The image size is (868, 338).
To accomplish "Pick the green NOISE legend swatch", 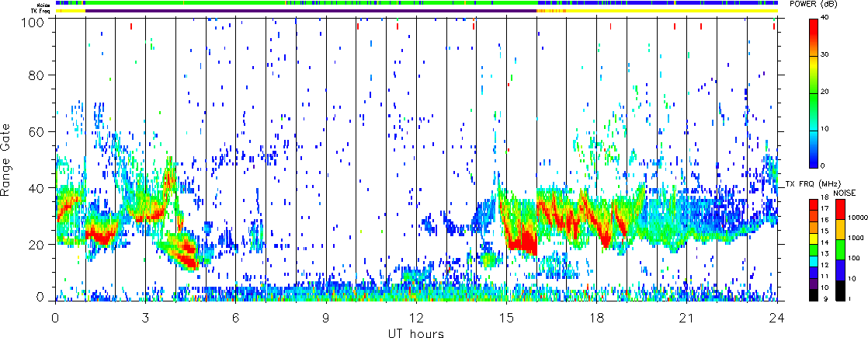I will pos(841,250).
